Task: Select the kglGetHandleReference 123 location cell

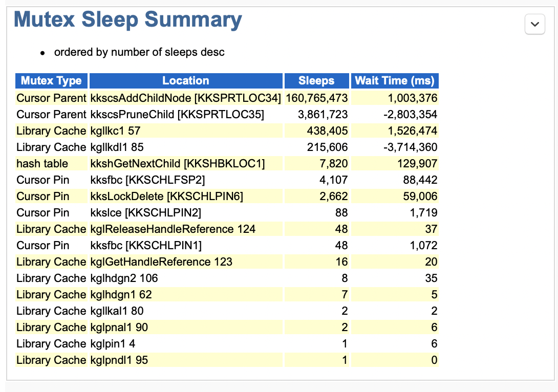Action: pyautogui.click(x=161, y=262)
